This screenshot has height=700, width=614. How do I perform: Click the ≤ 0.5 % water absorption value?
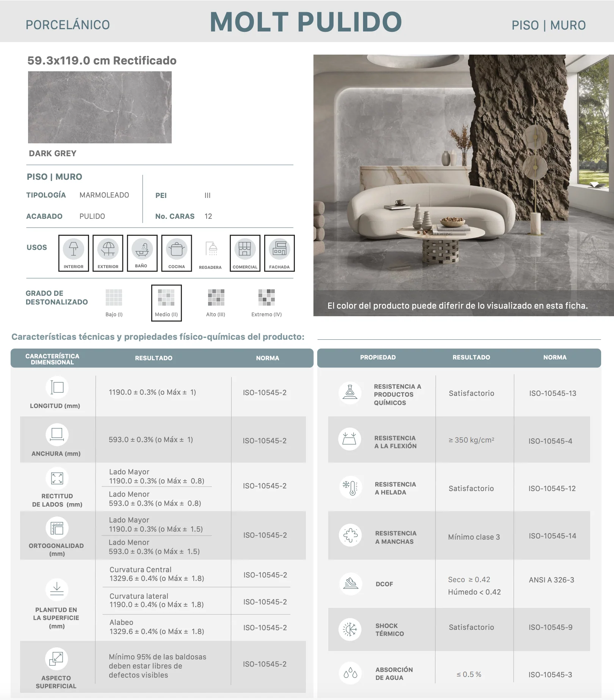[x=469, y=674]
